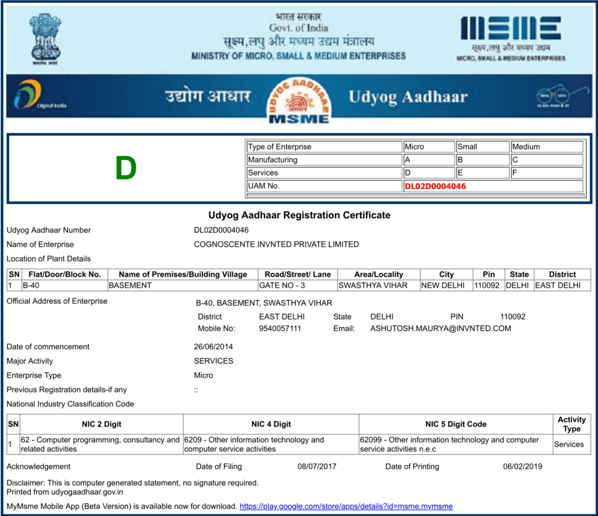598x516 pixels.
Task: Click the GATE NO - 3 cell
Action: click(297, 285)
